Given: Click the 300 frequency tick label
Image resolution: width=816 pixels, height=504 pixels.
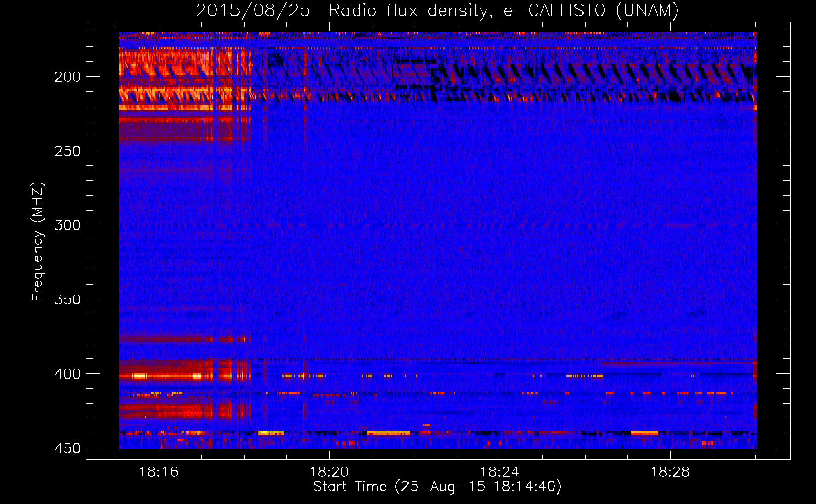Looking at the screenshot, I should point(68,225).
